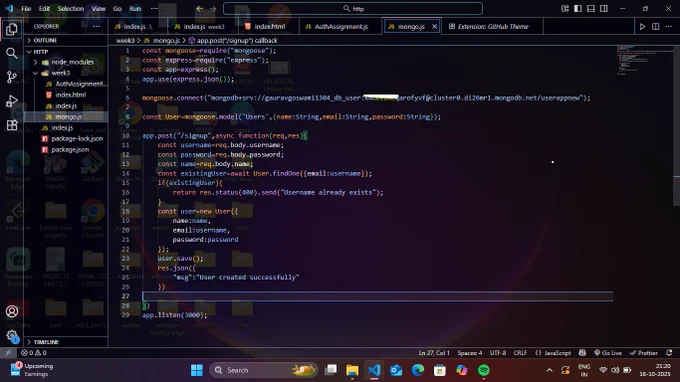Open errors and warnings count in status bar
This screenshot has height=382, width=680.
(34, 353)
